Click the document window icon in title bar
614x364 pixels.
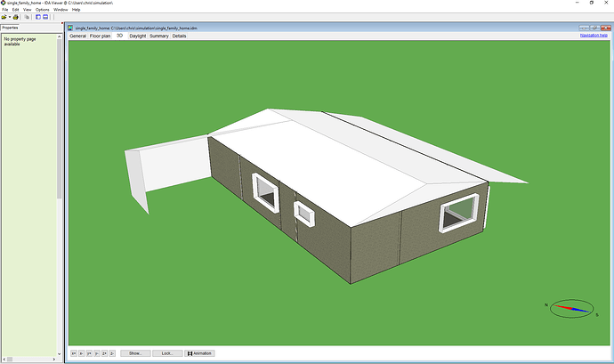click(70, 28)
